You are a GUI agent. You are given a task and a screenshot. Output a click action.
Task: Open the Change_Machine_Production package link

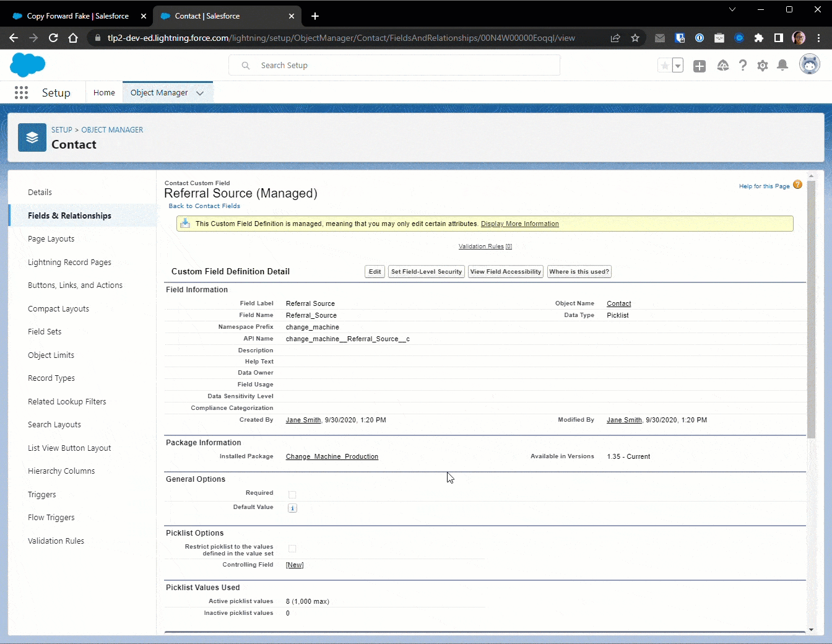[x=332, y=456]
